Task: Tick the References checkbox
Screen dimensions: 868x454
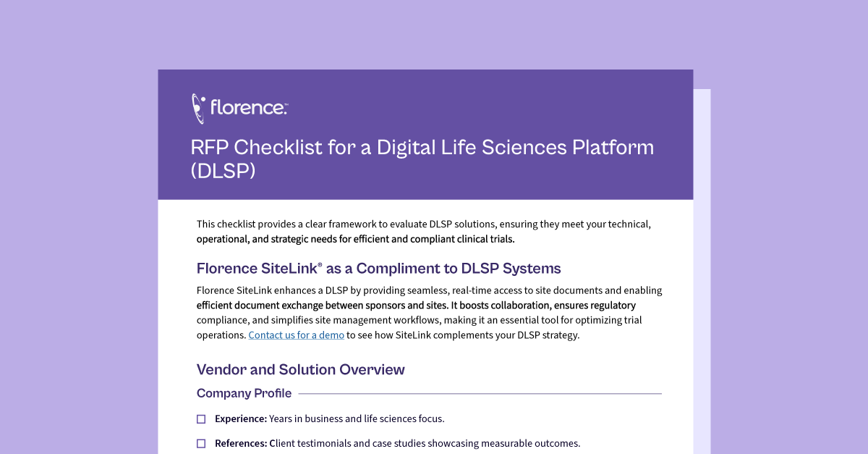Action: coord(201,444)
